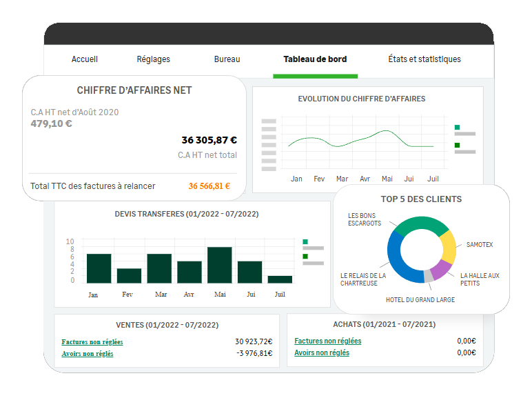Open Factures non réglées under Achats
532x398 pixels.
pos(327,341)
